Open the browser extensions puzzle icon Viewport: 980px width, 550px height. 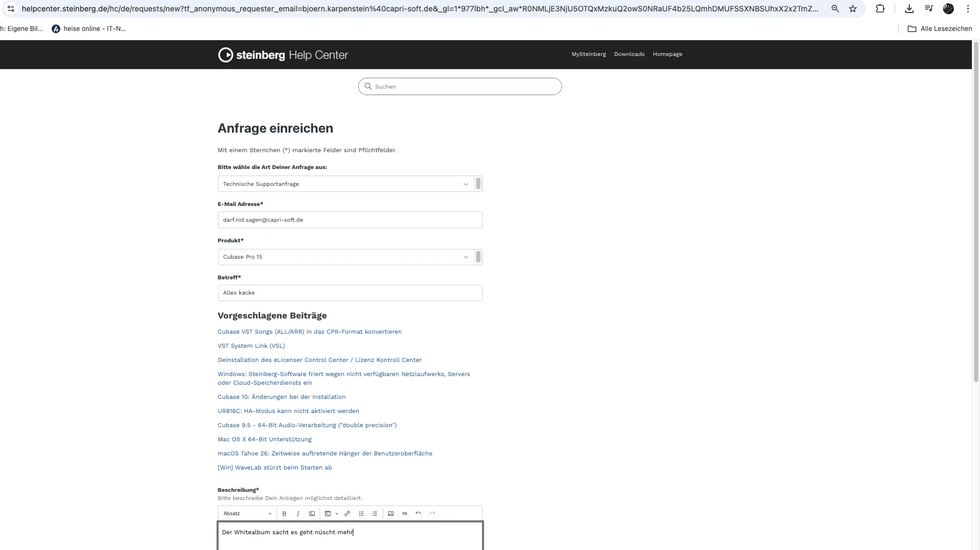tap(880, 9)
